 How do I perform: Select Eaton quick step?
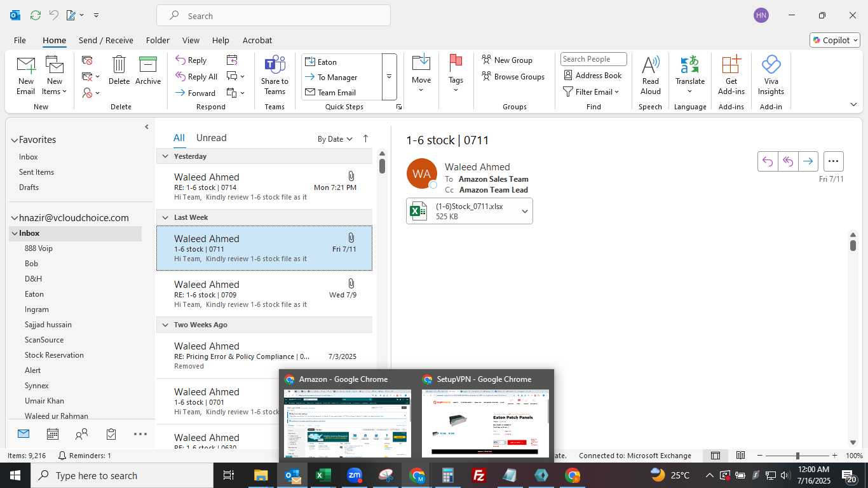click(342, 62)
